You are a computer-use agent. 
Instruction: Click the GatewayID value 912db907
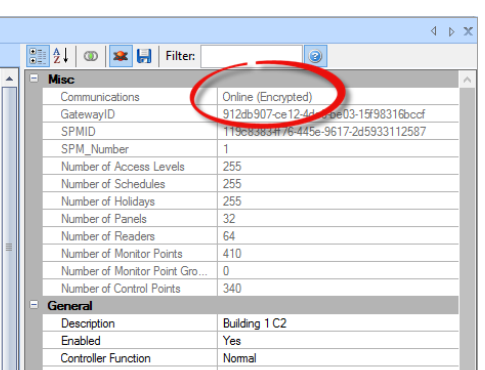pos(323,114)
